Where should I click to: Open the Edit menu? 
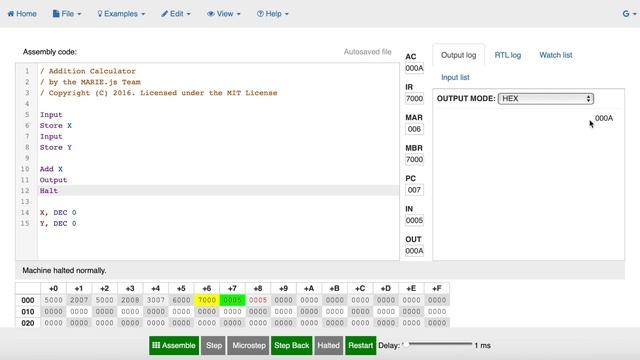pyautogui.click(x=176, y=14)
